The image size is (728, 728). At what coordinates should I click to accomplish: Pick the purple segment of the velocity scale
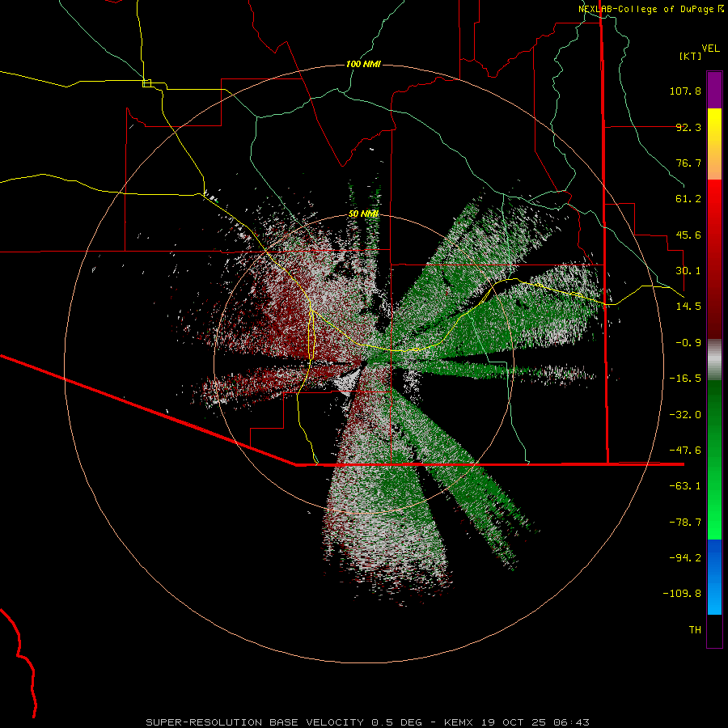pyautogui.click(x=714, y=90)
